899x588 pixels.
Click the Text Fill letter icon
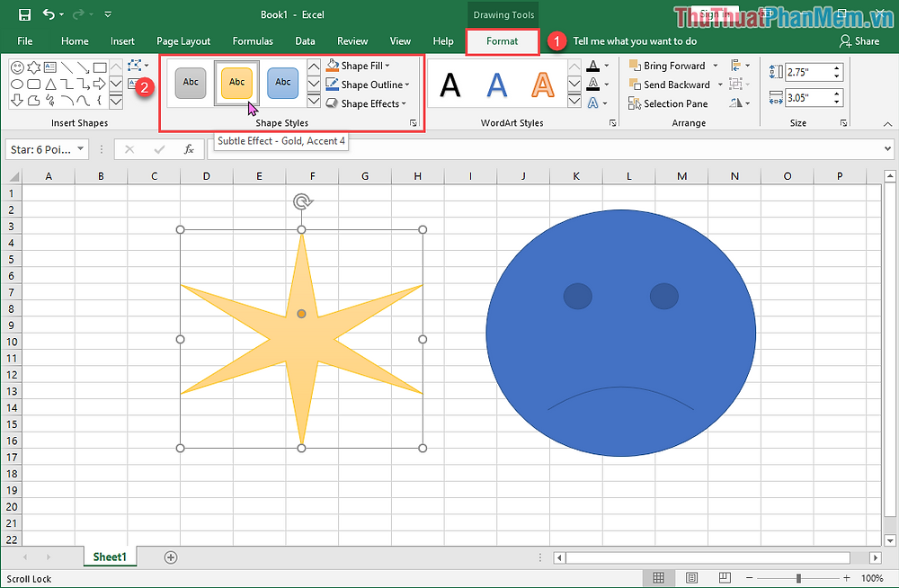[x=593, y=66]
